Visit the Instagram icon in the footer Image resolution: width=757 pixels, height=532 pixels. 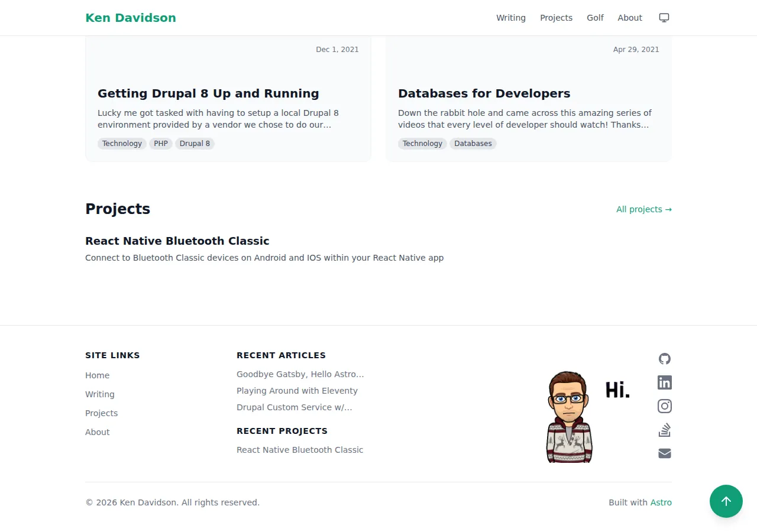pos(664,406)
